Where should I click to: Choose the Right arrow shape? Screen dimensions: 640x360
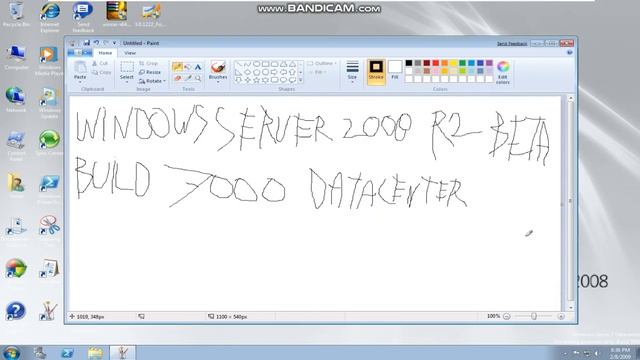275,72
